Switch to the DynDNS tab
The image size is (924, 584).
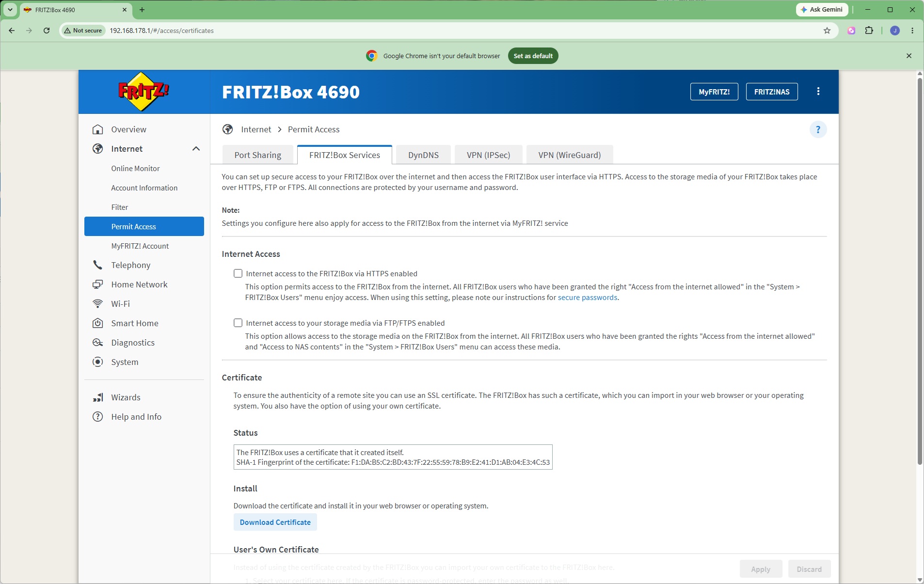coord(423,155)
